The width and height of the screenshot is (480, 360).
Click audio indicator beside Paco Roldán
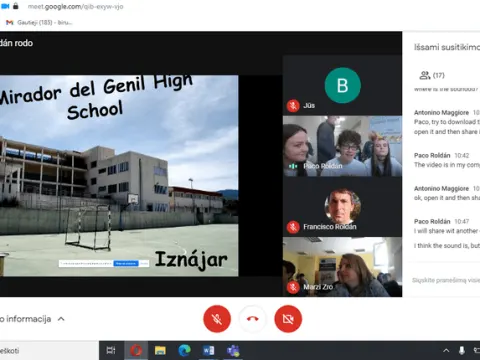point(293,166)
